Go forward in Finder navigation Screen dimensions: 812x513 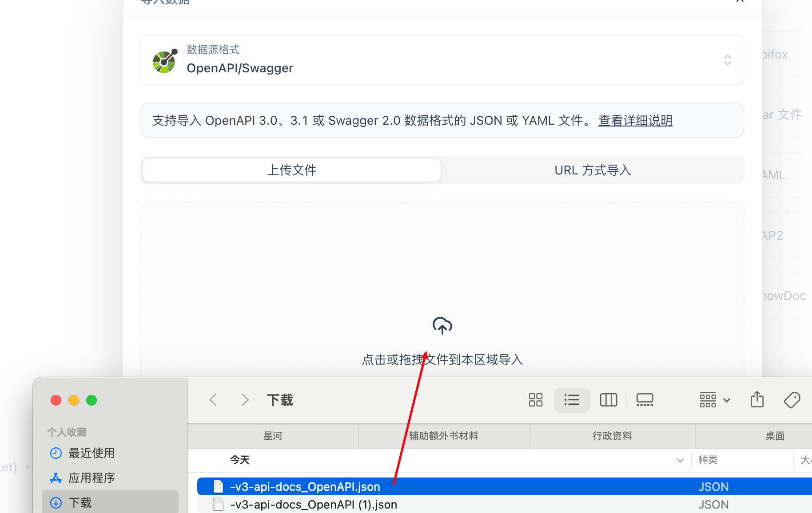tap(245, 400)
